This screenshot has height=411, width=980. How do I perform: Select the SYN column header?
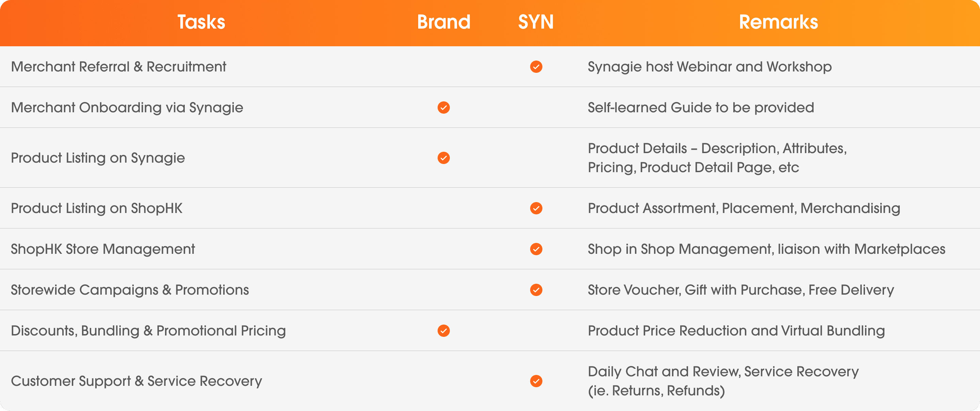click(x=536, y=22)
